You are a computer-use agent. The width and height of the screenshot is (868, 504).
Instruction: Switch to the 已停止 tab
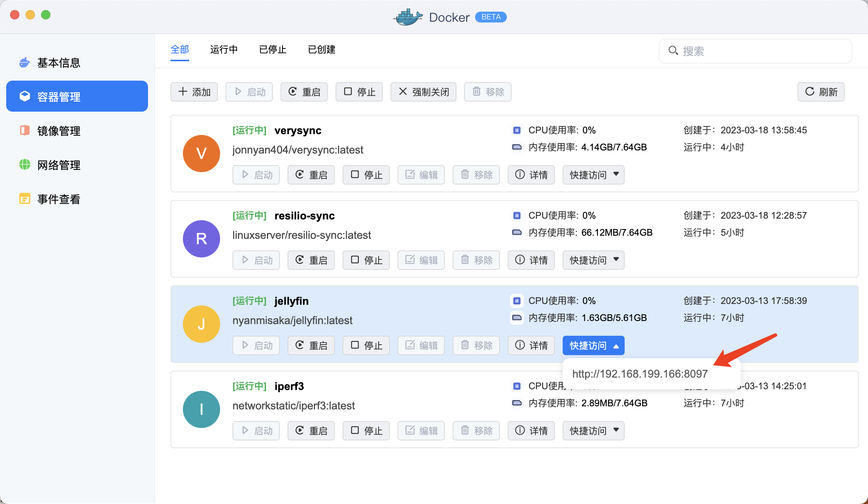click(x=273, y=50)
